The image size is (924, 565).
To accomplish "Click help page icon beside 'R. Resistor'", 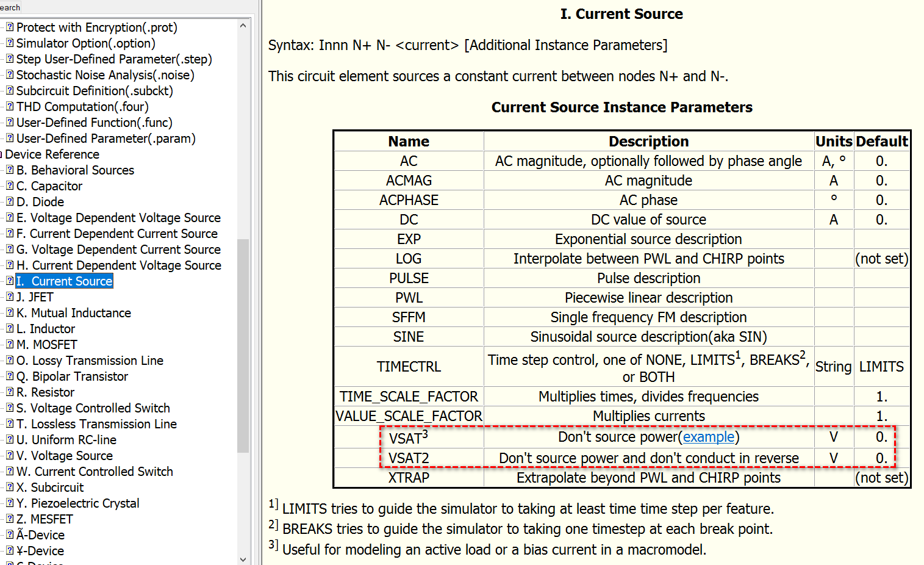I will 10,392.
